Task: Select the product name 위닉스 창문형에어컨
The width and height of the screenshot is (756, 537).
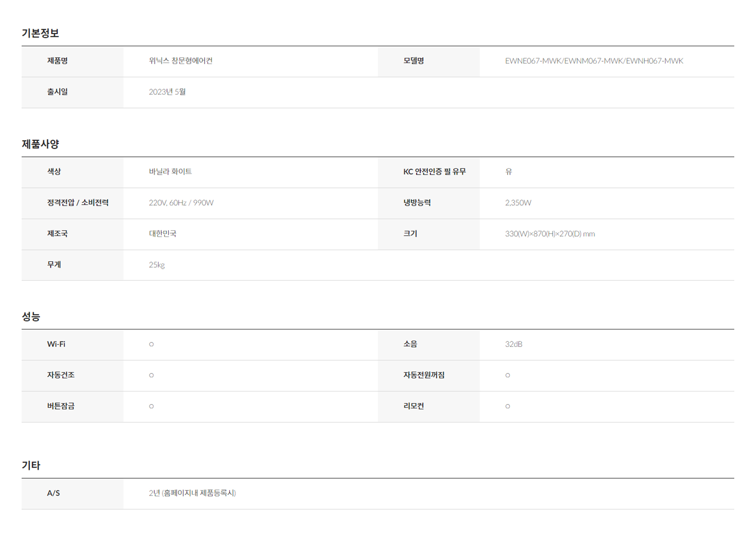Action: [180, 61]
